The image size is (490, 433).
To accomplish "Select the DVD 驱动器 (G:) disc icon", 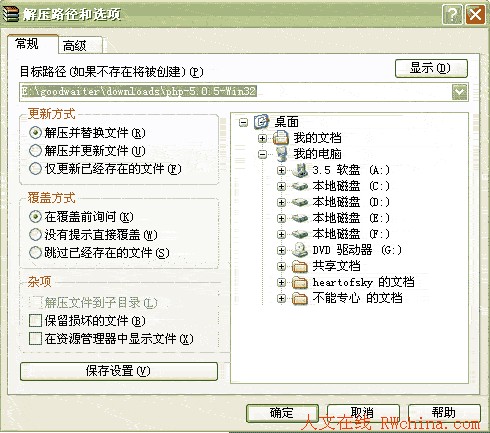I will (x=300, y=250).
